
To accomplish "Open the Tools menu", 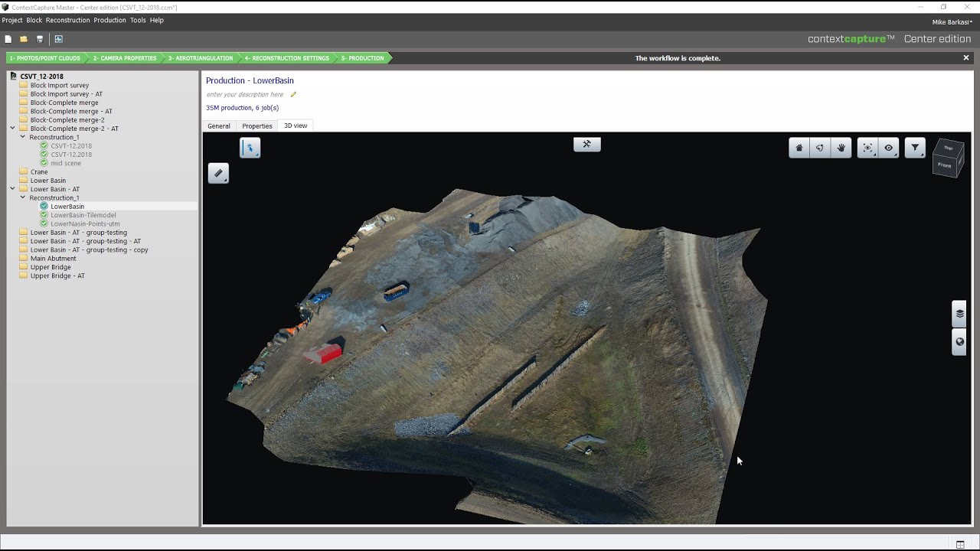I will click(x=138, y=21).
